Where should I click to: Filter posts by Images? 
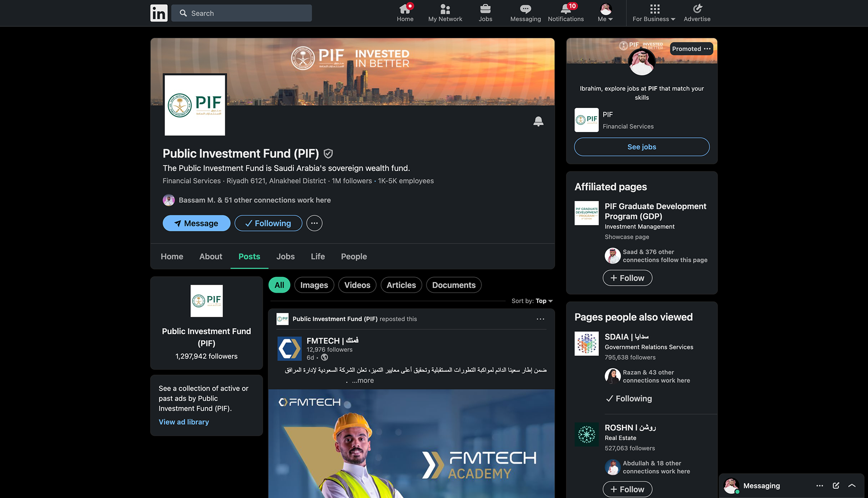pos(314,285)
